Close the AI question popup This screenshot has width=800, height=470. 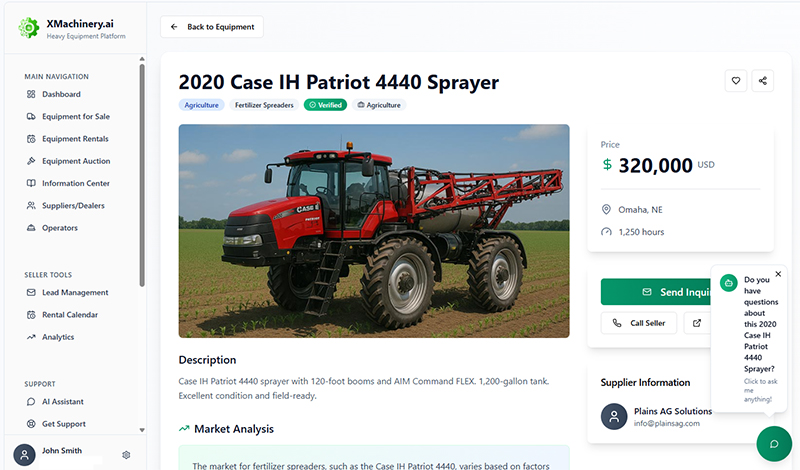click(778, 274)
